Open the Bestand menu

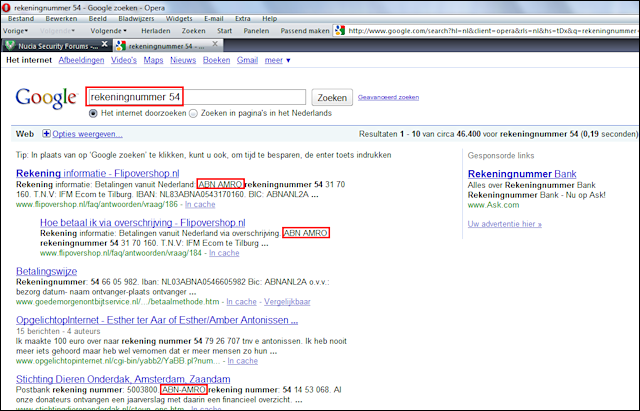[24, 18]
